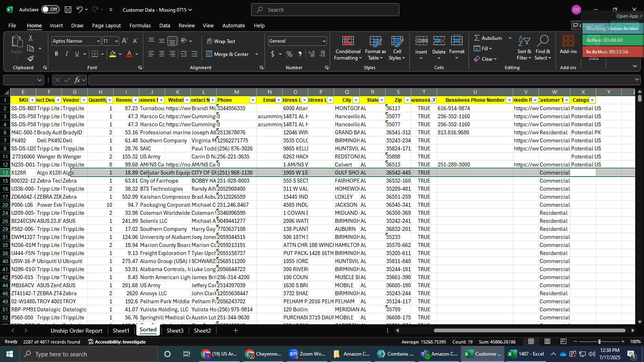
Task: Click the formula bar input
Action: (x=361, y=80)
